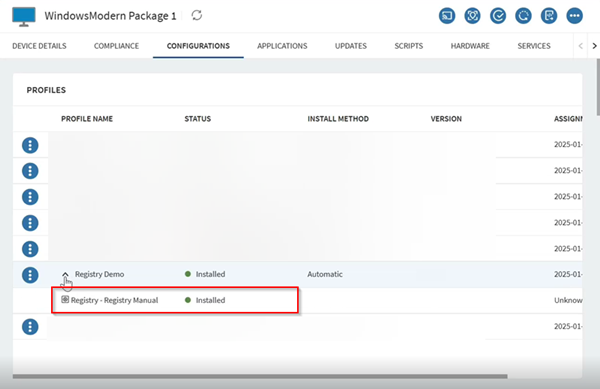Sort by the Version column header
The width and height of the screenshot is (600, 389).
pos(446,119)
